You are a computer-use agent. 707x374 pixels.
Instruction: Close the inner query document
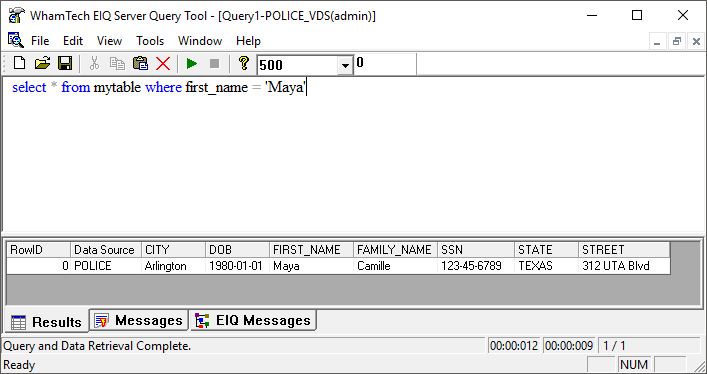click(696, 42)
